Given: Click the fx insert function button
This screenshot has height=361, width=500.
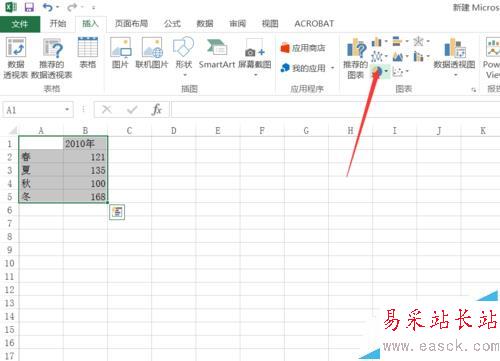Looking at the screenshot, I should point(157,110).
